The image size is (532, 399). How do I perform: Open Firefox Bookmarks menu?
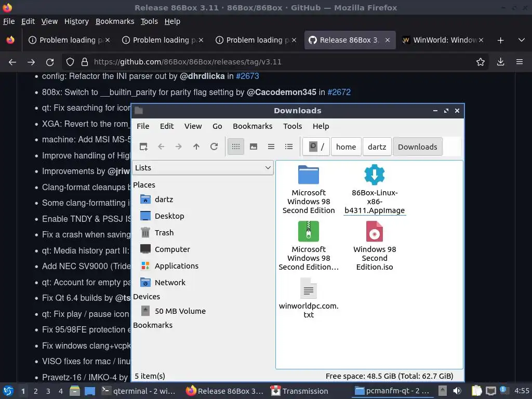(115, 21)
